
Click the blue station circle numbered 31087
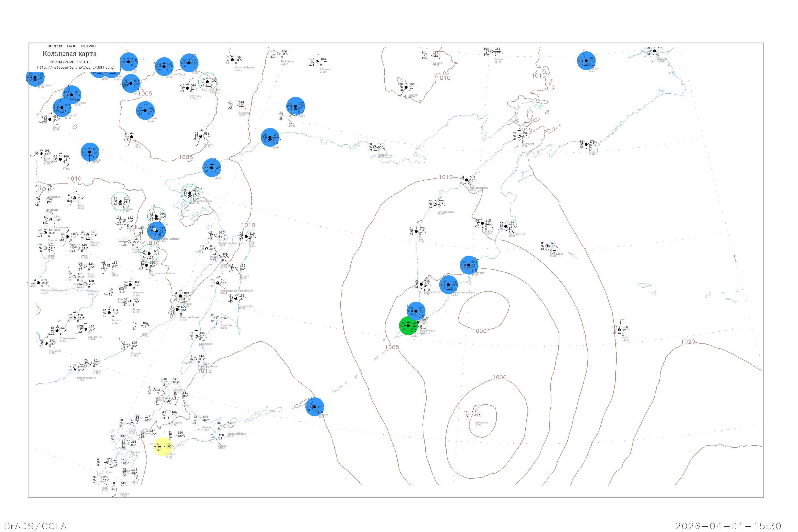270,138
